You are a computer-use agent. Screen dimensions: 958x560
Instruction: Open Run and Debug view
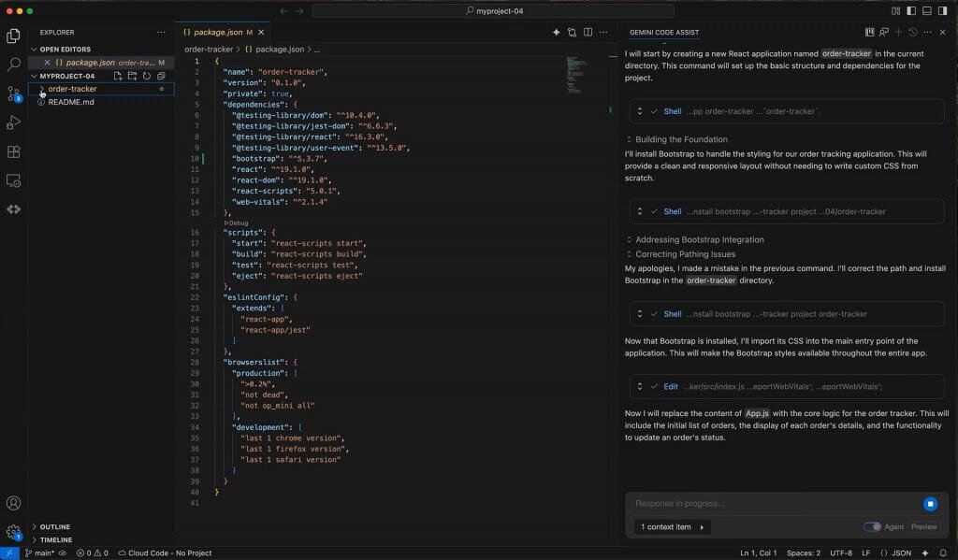click(14, 122)
